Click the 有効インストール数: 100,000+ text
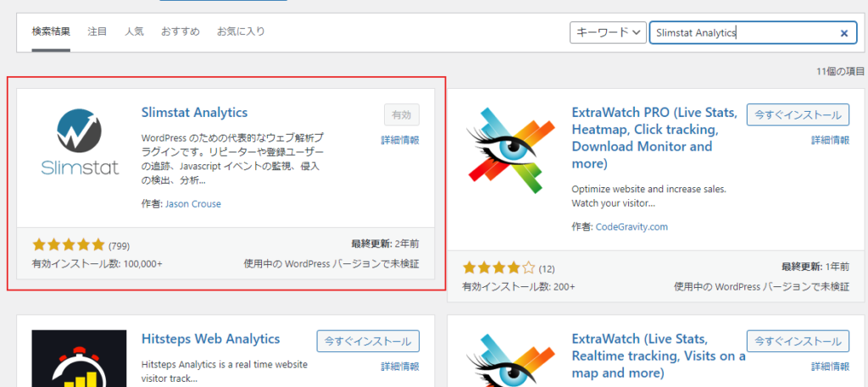Viewport: 868px width, 387px height. click(x=97, y=263)
